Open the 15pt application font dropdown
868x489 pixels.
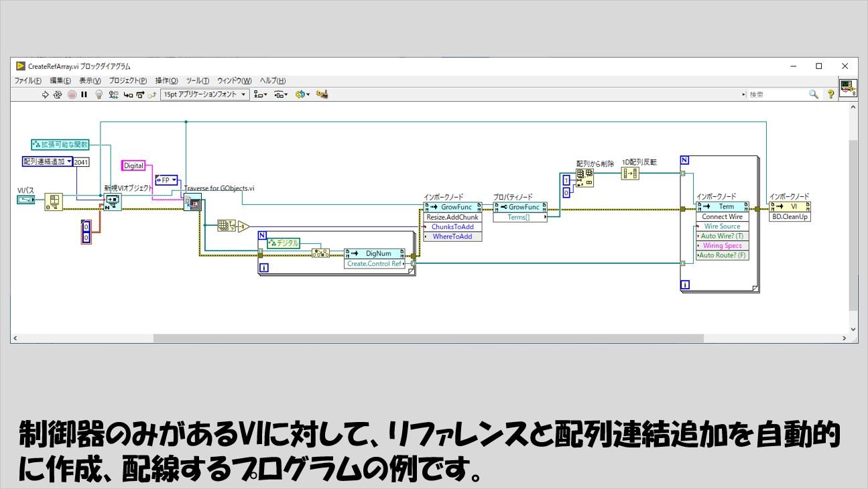pyautogui.click(x=205, y=94)
